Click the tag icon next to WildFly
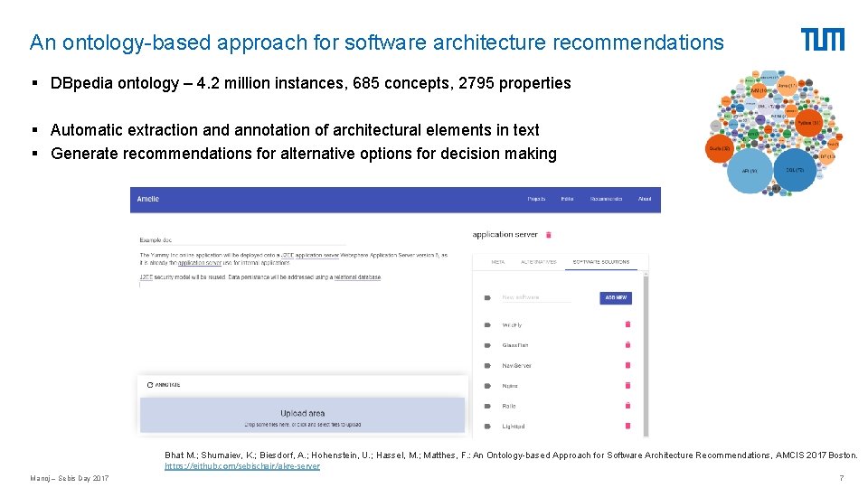 487,324
